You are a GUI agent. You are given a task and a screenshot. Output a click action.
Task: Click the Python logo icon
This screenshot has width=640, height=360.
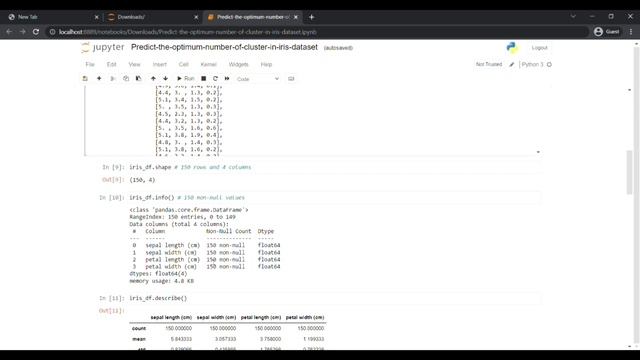point(512,48)
